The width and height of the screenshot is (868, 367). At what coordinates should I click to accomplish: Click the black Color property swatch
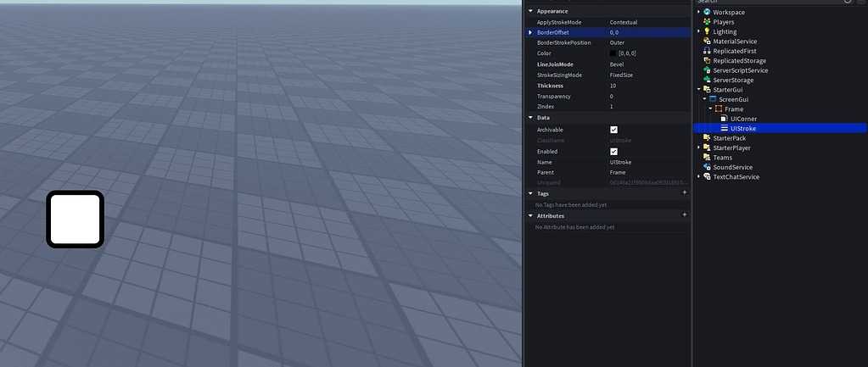click(x=613, y=53)
